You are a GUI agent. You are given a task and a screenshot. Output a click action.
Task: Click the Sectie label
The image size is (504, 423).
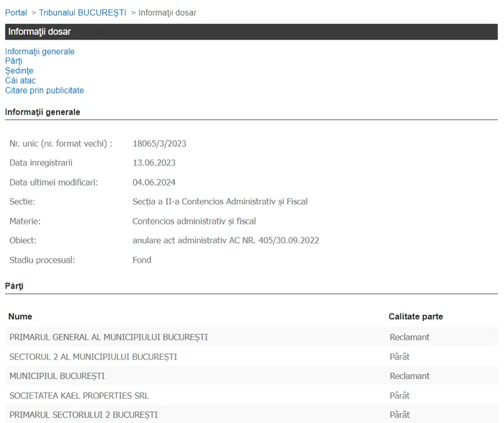tap(22, 201)
